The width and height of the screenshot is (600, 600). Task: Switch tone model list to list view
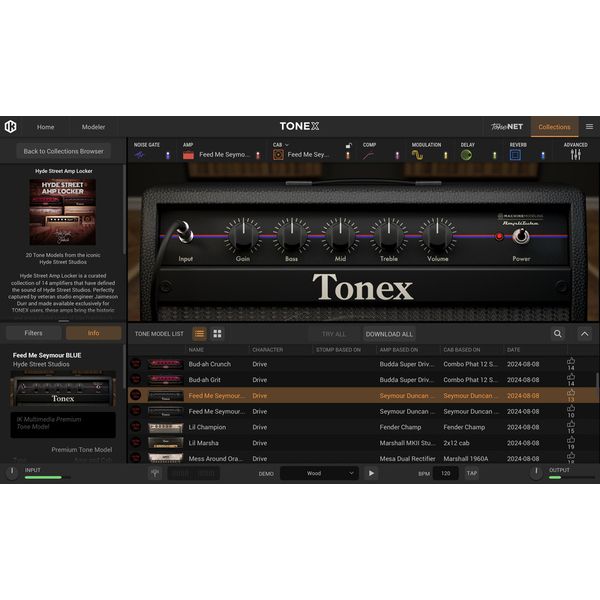coord(199,334)
